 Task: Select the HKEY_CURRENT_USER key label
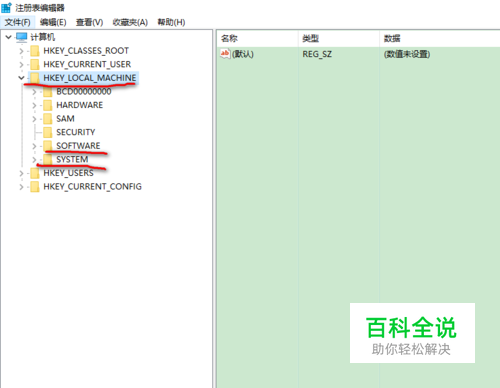point(87,64)
